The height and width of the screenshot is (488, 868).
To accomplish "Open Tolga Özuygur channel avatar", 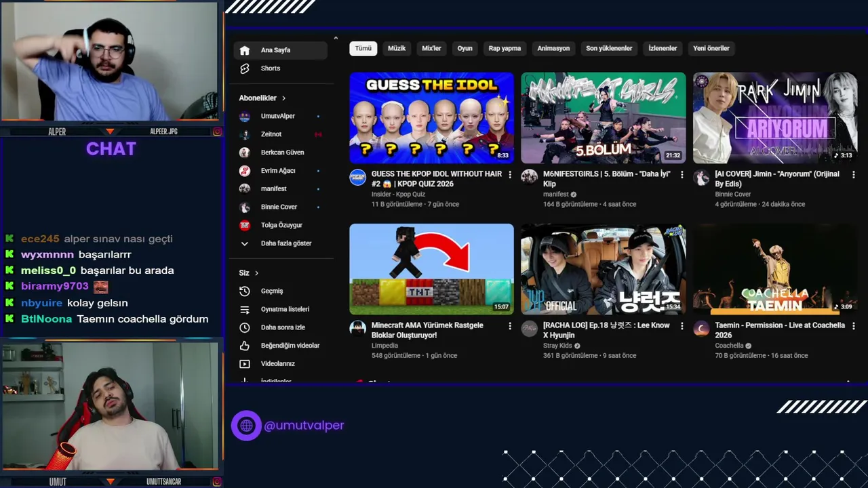I will point(245,225).
